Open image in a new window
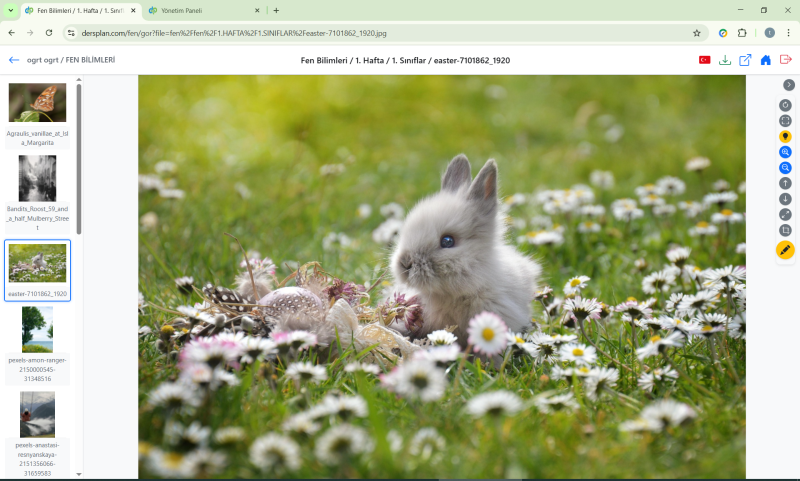Screen dimensions: 800x481 click(x=745, y=60)
